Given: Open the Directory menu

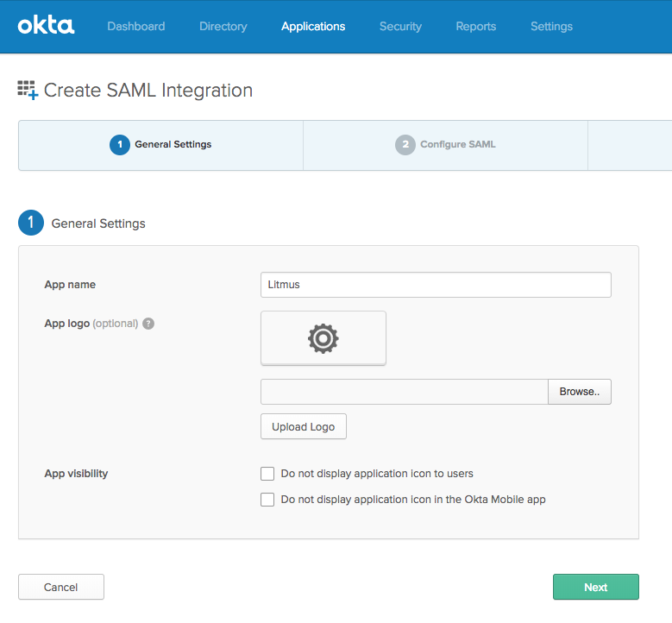Looking at the screenshot, I should [x=223, y=26].
